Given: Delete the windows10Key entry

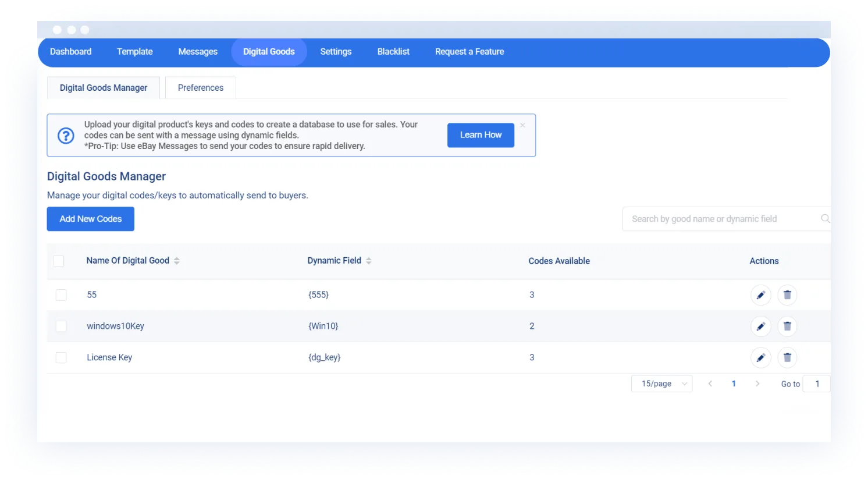Looking at the screenshot, I should (787, 327).
